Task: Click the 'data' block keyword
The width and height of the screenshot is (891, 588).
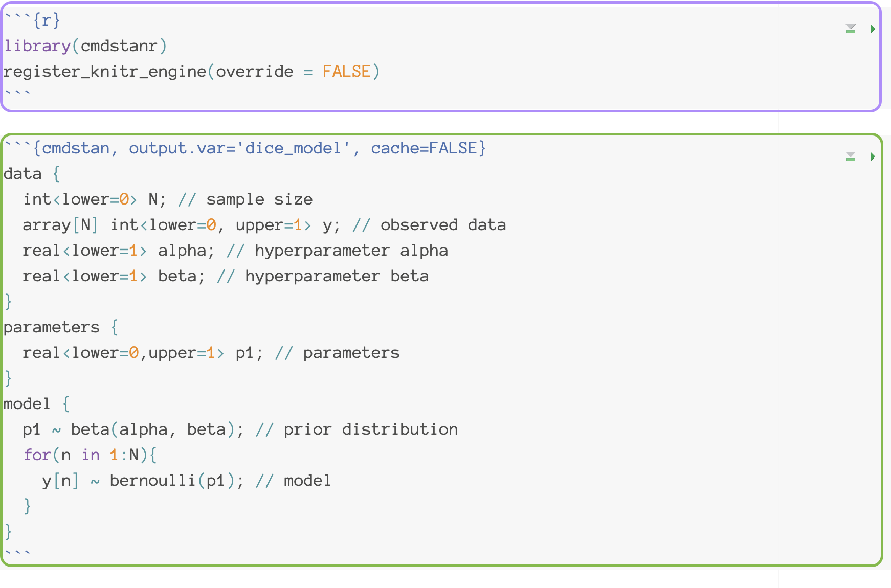Action: [23, 174]
